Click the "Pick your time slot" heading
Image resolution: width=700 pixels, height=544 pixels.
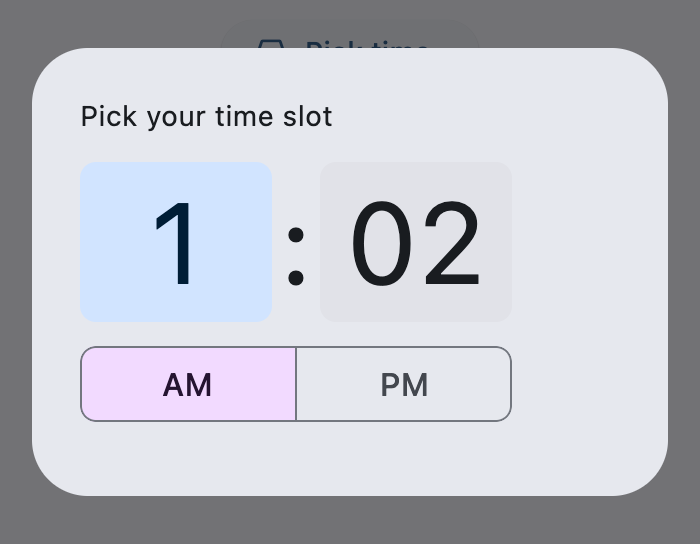click(206, 117)
